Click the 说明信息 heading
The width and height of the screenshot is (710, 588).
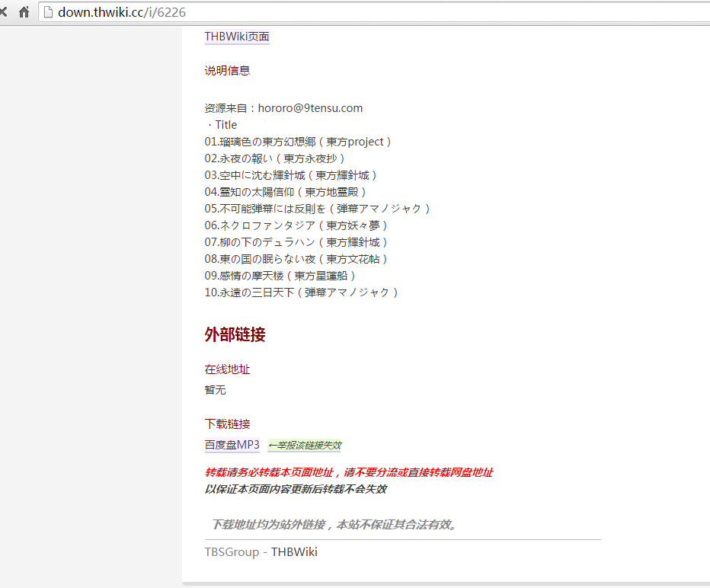pos(227,71)
